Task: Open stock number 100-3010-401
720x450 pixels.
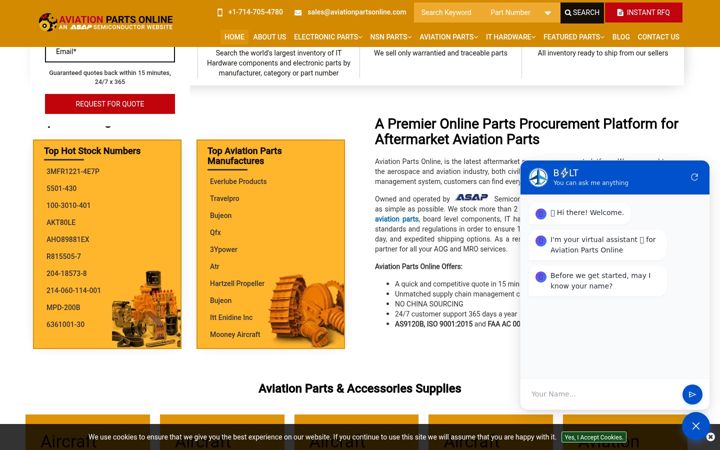Action: [x=68, y=205]
